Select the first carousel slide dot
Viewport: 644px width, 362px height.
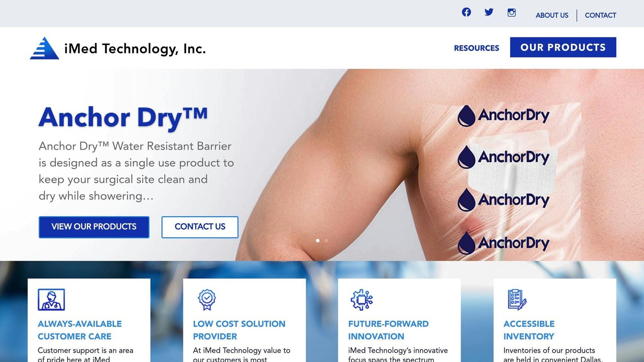click(318, 241)
